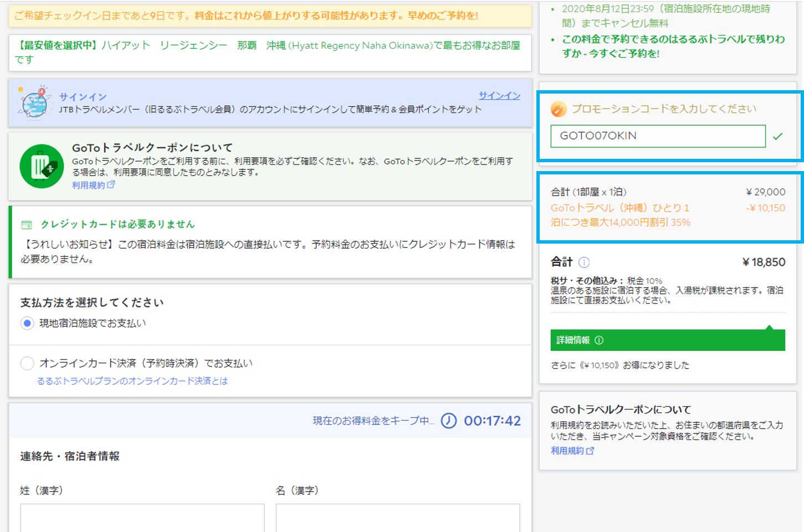Screen dimensions: 804x532
Task: Click the clock icon beside the 00:17:42 countdown
Action: point(450,421)
